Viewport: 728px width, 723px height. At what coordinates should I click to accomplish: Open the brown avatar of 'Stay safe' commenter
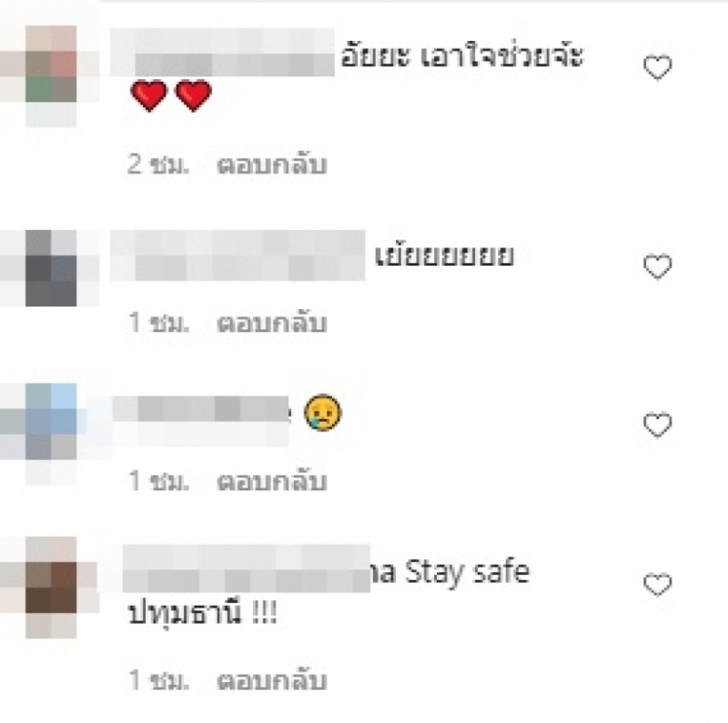tap(50, 587)
